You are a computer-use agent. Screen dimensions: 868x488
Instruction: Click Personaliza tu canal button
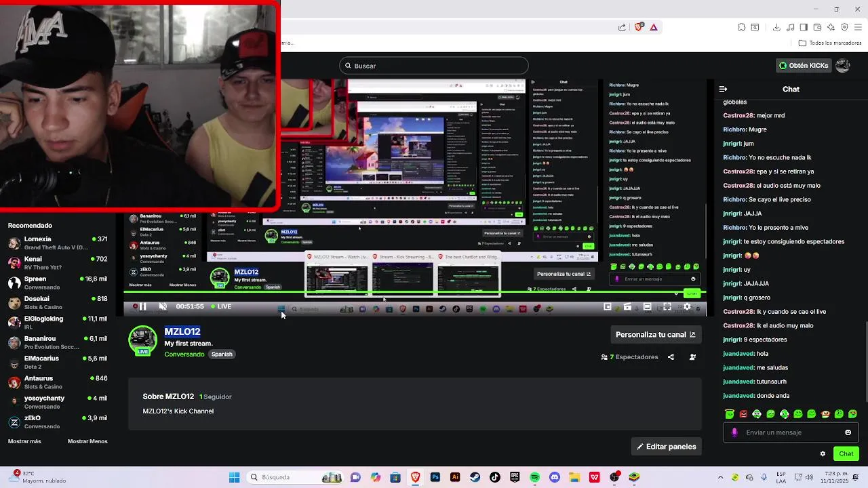coord(655,335)
